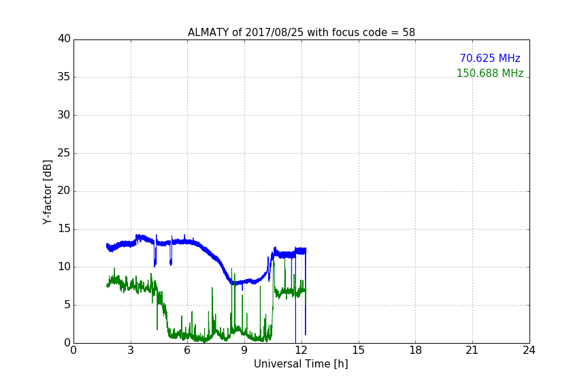
Task: Click the "Universal Time [h]" axis label
Action: (x=301, y=364)
